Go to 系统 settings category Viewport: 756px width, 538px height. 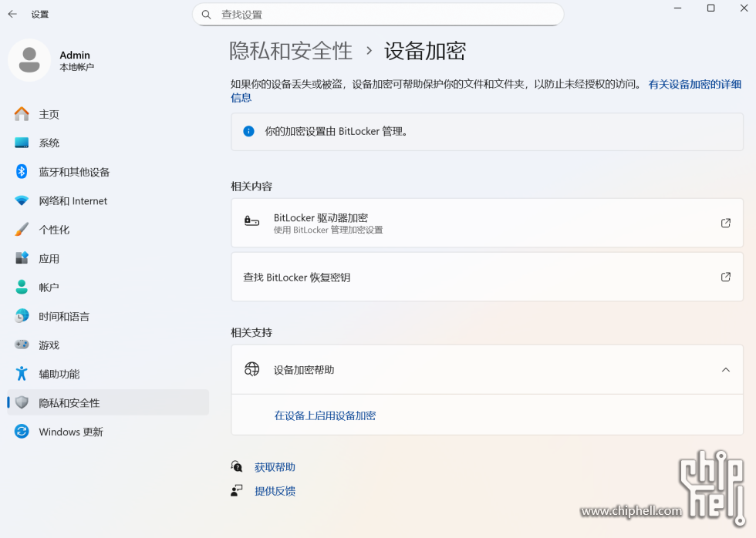coord(49,143)
